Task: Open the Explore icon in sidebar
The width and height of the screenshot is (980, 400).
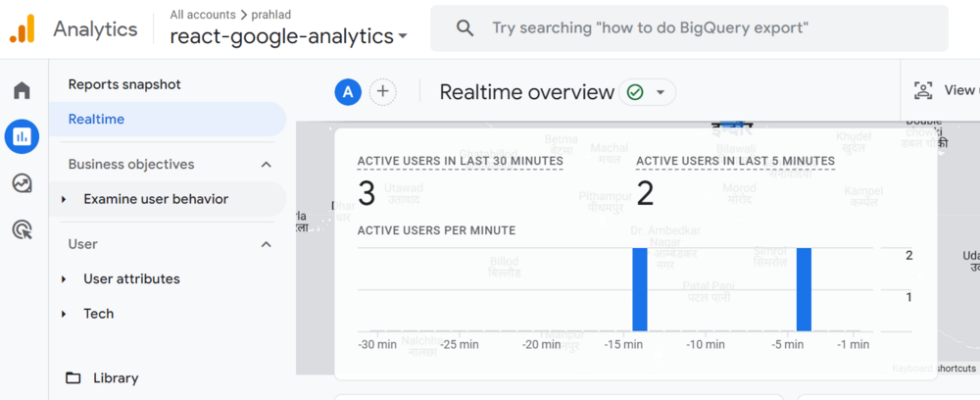Action: click(x=22, y=183)
